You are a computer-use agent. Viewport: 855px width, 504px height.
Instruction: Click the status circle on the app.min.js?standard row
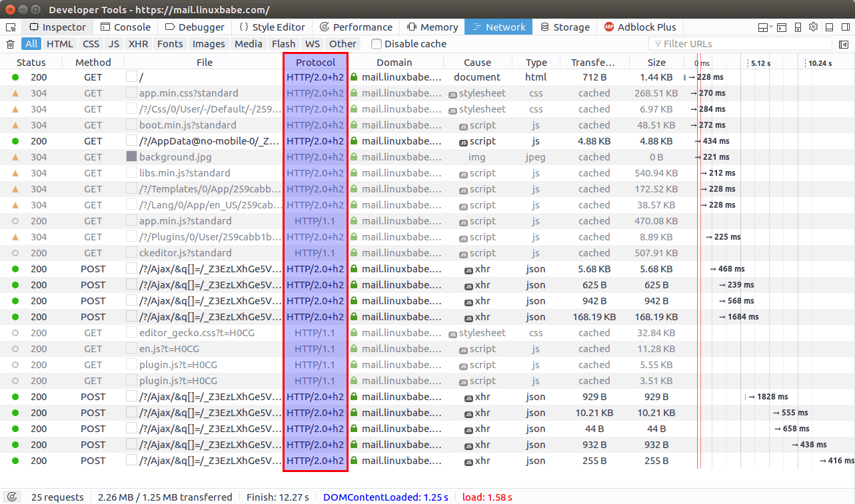pyautogui.click(x=15, y=221)
